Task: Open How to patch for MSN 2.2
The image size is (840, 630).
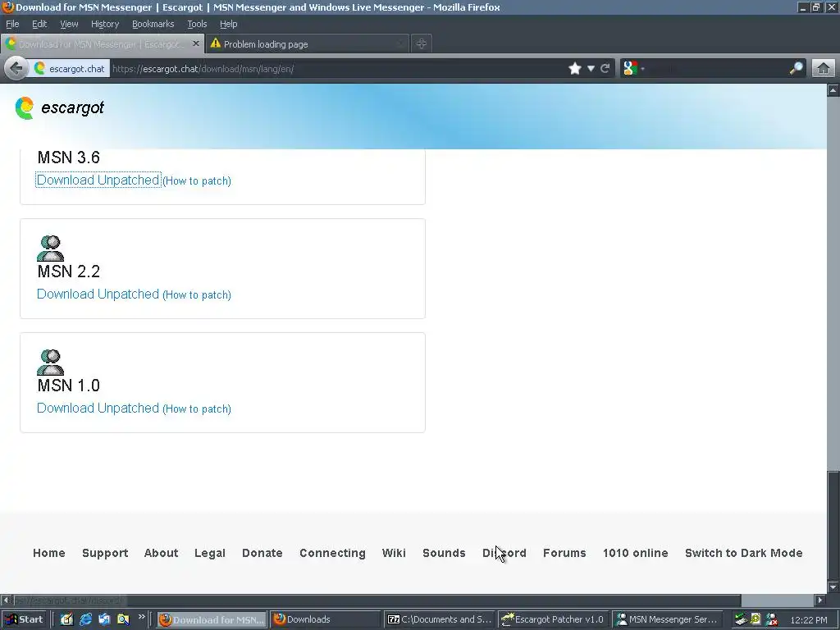Action: pyautogui.click(x=197, y=295)
